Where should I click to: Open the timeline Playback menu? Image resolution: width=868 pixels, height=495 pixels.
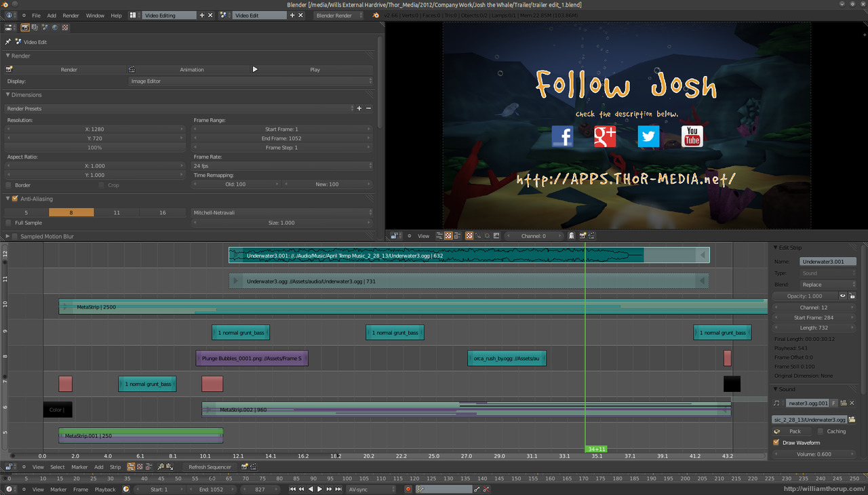[105, 489]
